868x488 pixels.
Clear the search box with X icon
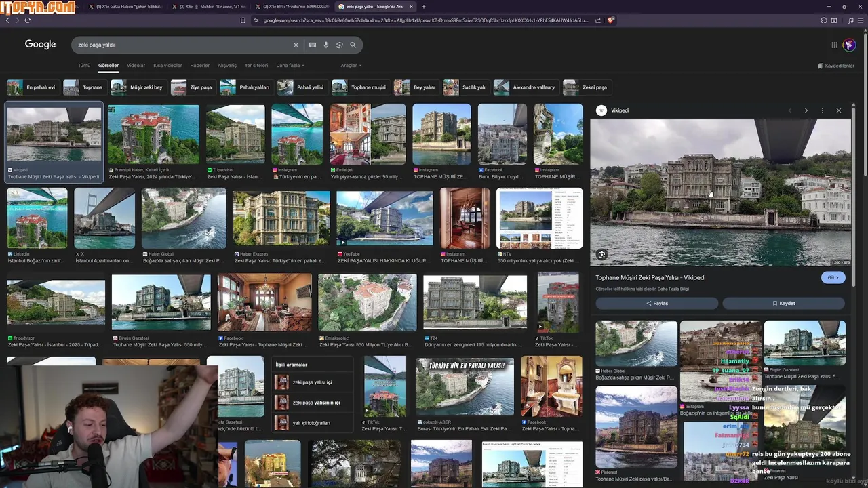coord(296,45)
